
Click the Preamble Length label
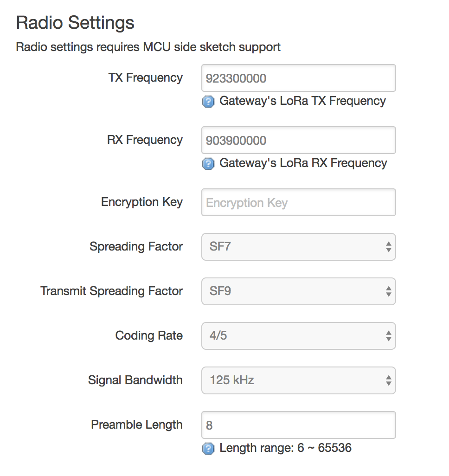coord(136,425)
